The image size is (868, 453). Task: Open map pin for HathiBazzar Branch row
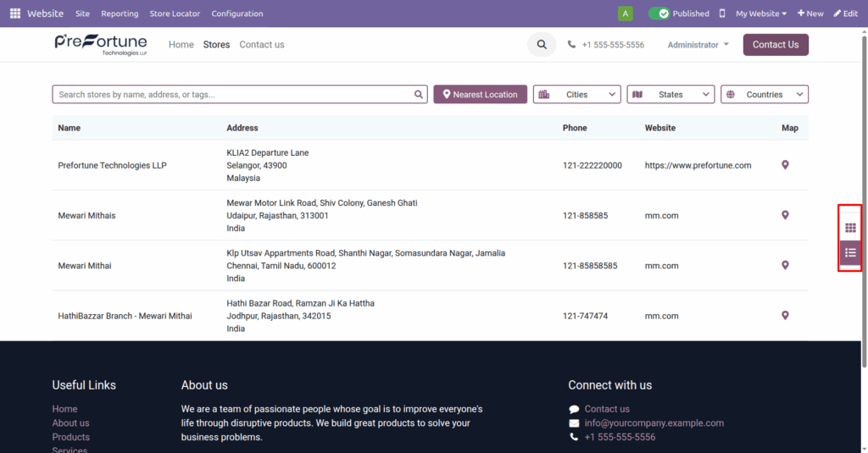coord(785,315)
